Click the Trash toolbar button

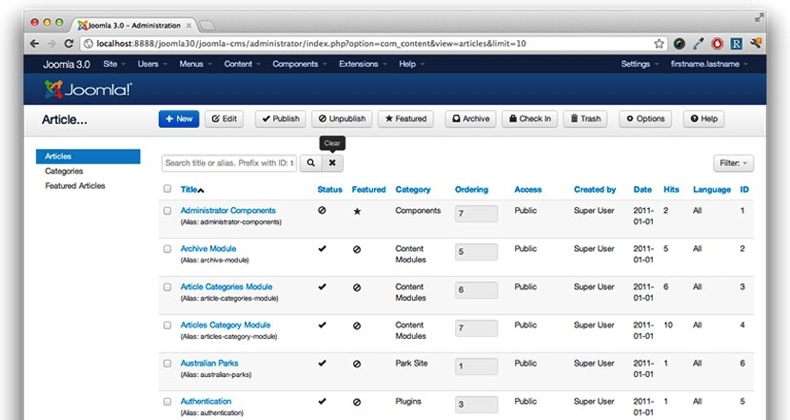click(585, 119)
